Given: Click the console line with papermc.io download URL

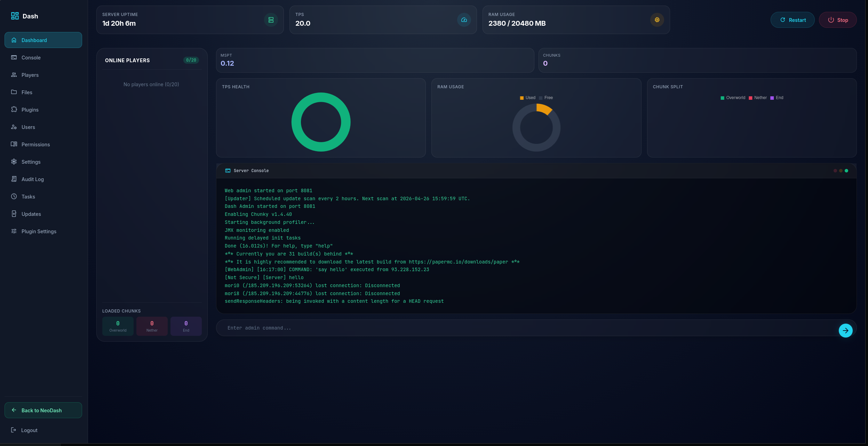Looking at the screenshot, I should (372, 262).
